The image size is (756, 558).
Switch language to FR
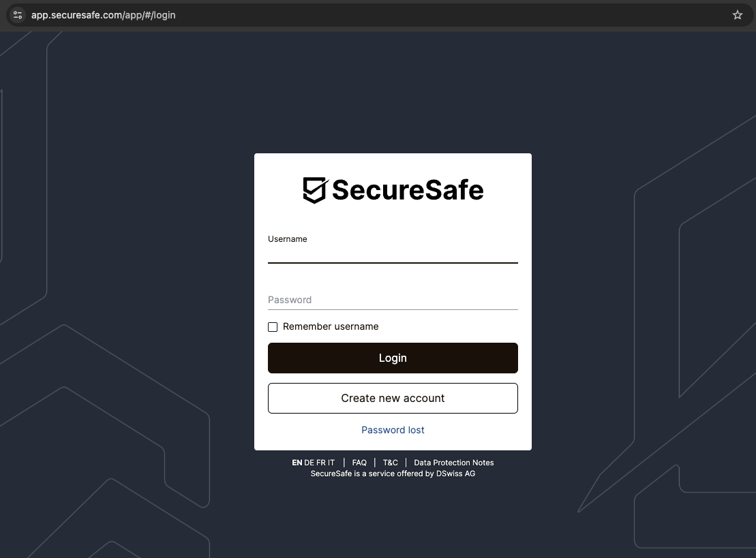pyautogui.click(x=321, y=463)
